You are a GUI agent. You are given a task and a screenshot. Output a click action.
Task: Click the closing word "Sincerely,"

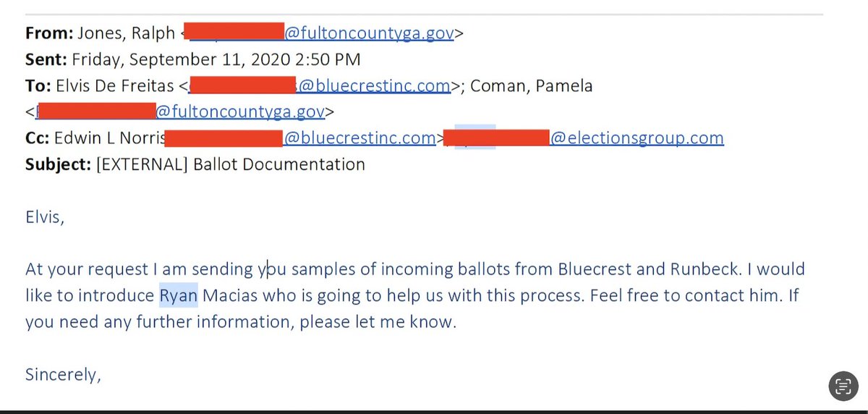click(x=63, y=375)
